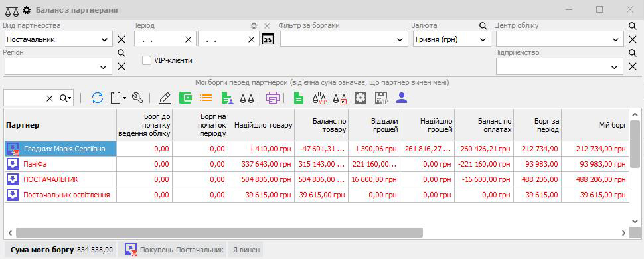Toggle the VIP-клієнти checkbox
This screenshot has width=644, height=259.
coord(147,60)
